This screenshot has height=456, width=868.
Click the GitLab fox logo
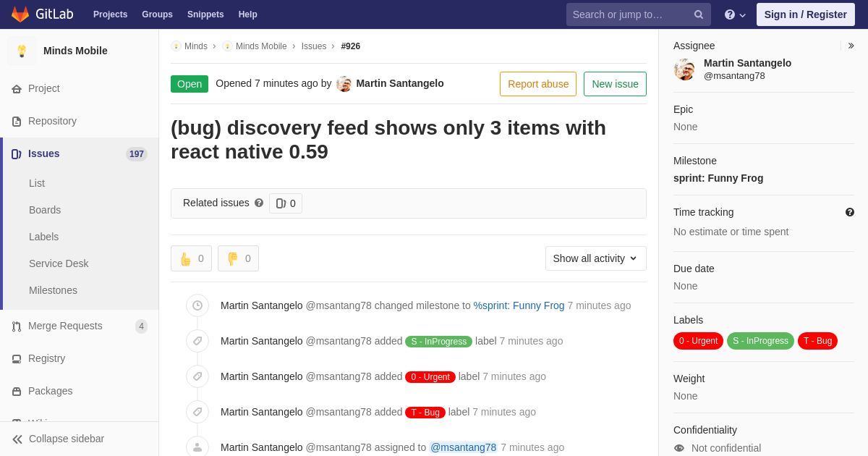(x=20, y=14)
